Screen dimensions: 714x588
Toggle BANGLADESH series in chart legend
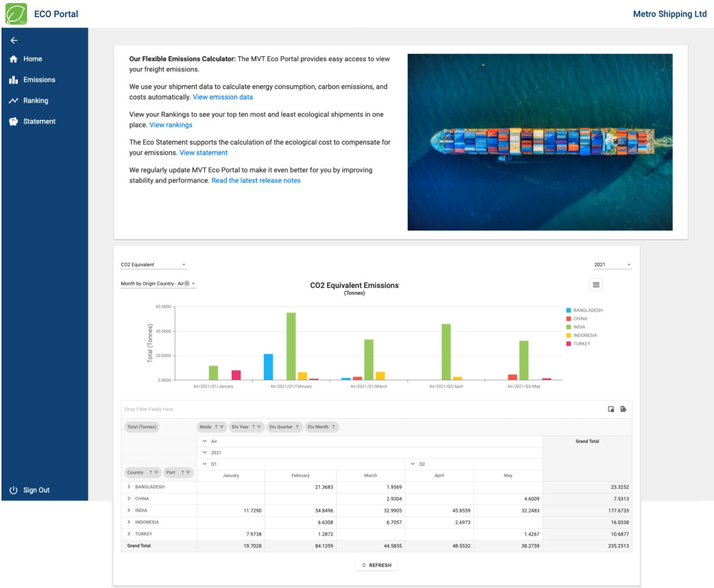click(x=587, y=310)
